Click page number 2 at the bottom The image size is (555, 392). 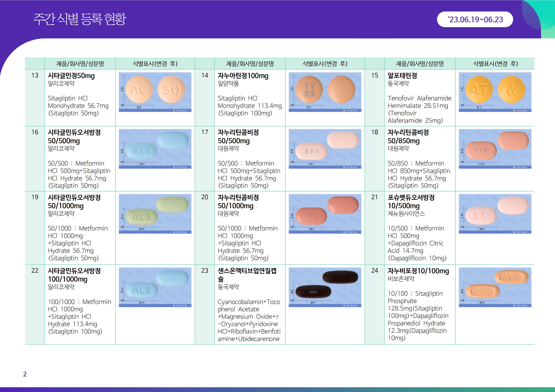click(x=25, y=374)
